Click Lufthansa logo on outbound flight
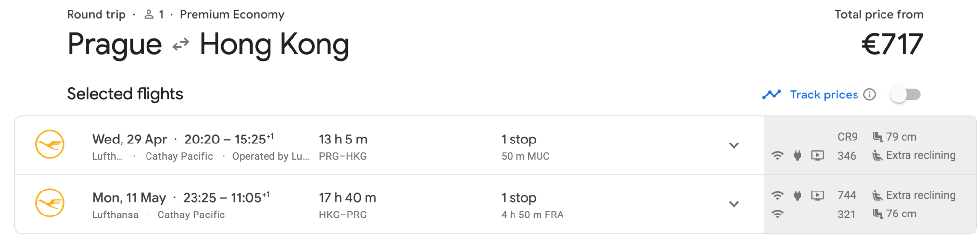The height and width of the screenshot is (239, 980). [x=50, y=144]
